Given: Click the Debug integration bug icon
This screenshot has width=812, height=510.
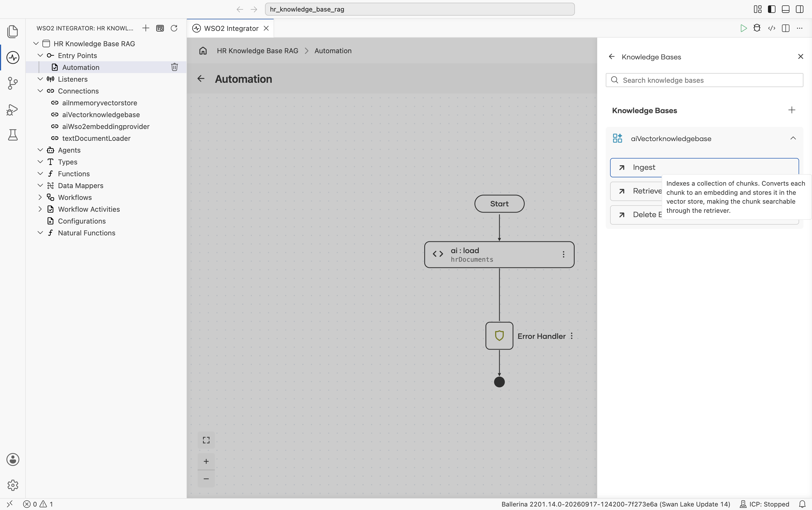Looking at the screenshot, I should (757, 28).
